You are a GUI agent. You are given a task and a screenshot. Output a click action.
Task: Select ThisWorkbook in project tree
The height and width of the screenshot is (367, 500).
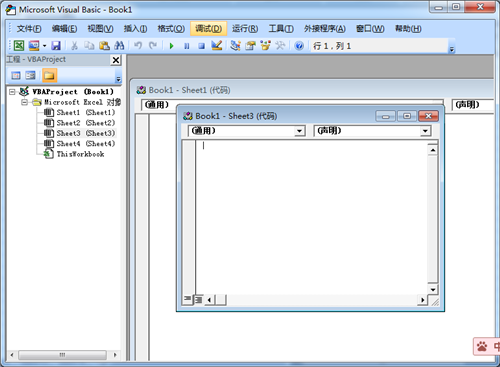coord(80,154)
